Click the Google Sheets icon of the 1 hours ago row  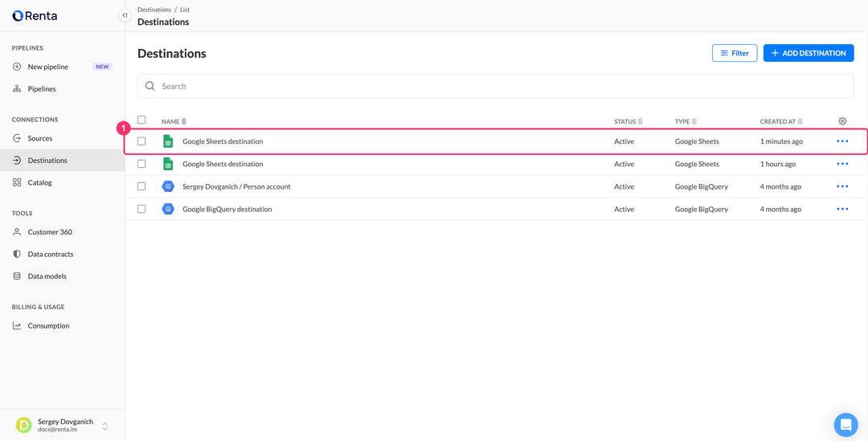coord(168,164)
